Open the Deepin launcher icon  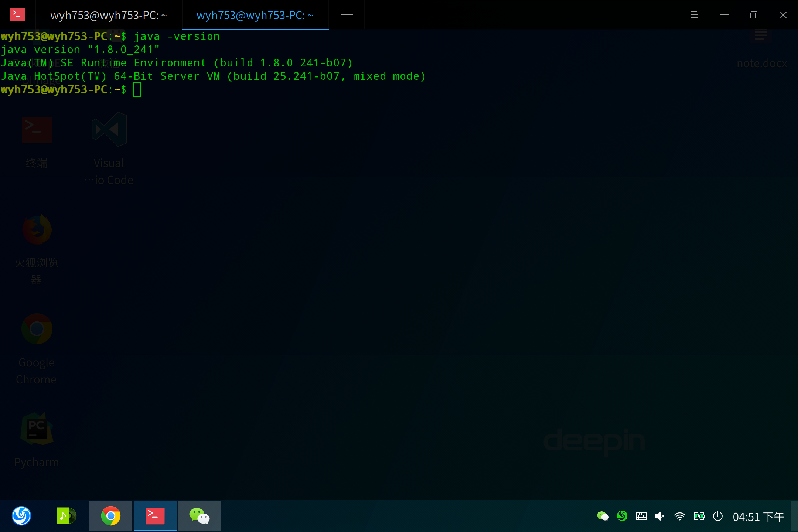(x=21, y=516)
